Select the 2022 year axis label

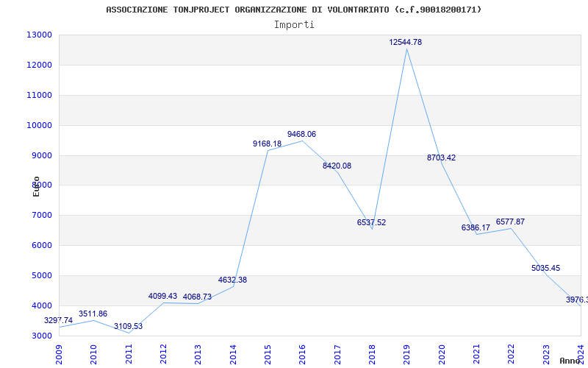tap(510, 355)
